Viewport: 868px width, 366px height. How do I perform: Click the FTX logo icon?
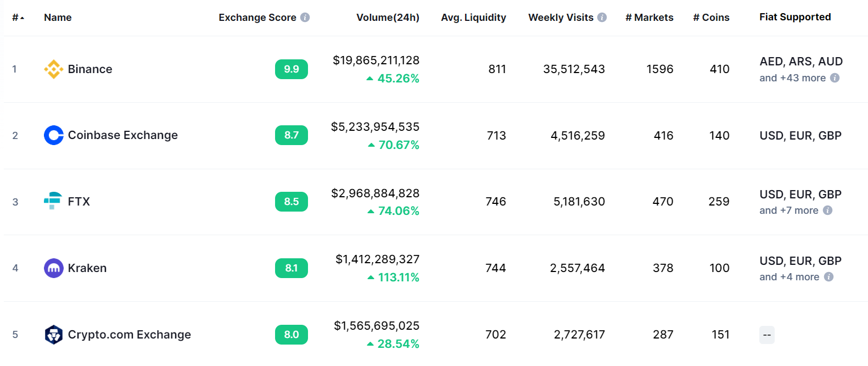(x=53, y=201)
